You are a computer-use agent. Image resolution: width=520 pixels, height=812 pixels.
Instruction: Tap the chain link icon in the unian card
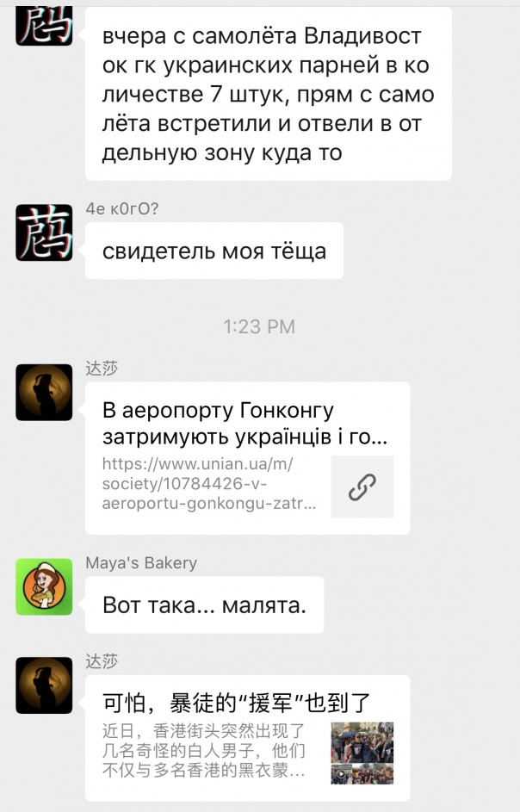click(362, 487)
